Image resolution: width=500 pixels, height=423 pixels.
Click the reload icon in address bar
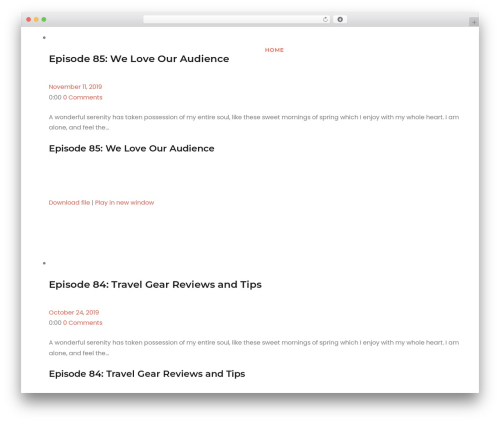coord(325,20)
